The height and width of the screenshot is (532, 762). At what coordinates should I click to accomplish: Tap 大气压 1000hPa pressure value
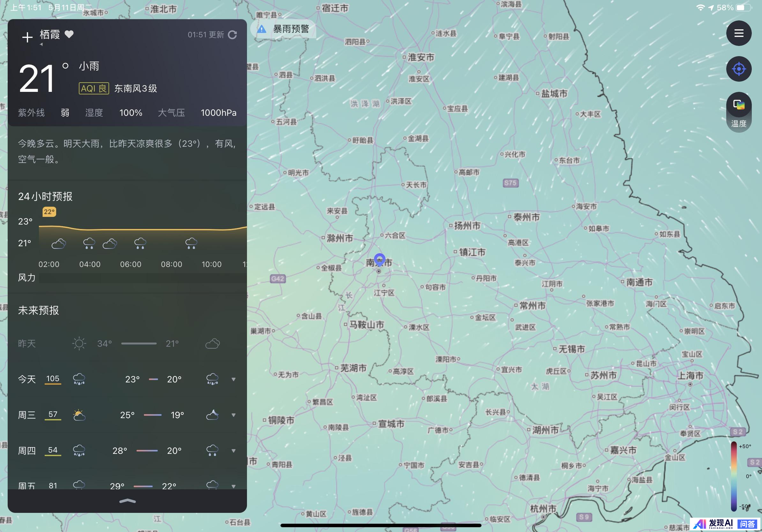tap(197, 113)
